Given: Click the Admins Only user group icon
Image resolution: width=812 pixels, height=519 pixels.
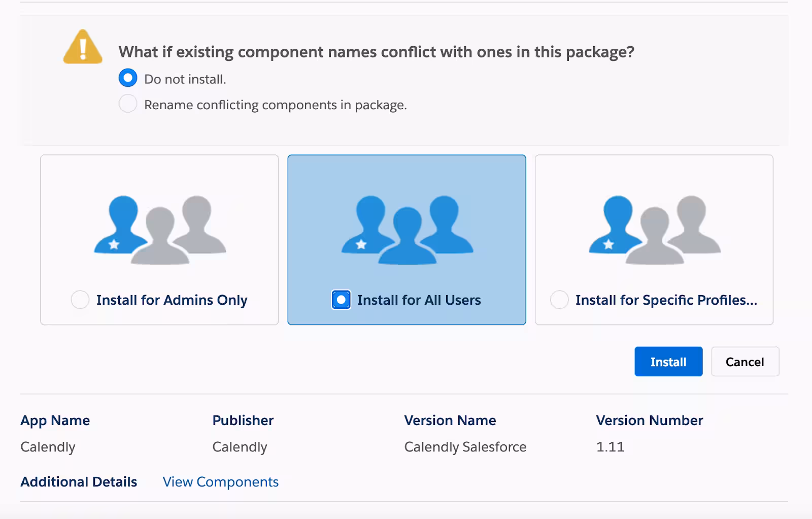Looking at the screenshot, I should 160,230.
